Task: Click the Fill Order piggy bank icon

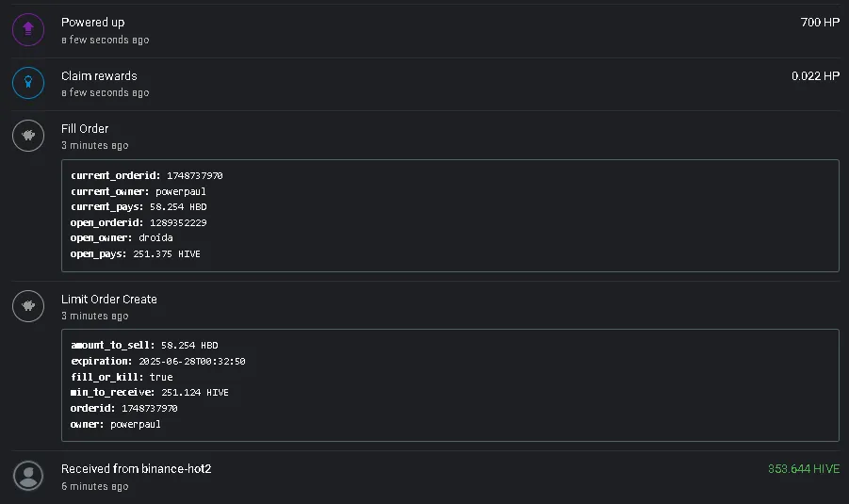Action: 28,136
